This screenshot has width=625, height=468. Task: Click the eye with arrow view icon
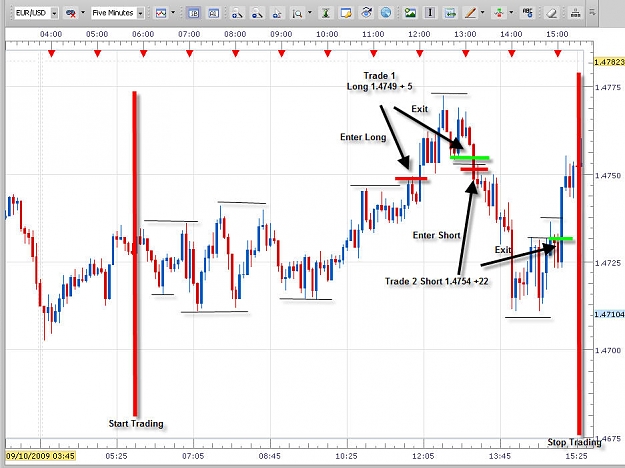click(366, 13)
